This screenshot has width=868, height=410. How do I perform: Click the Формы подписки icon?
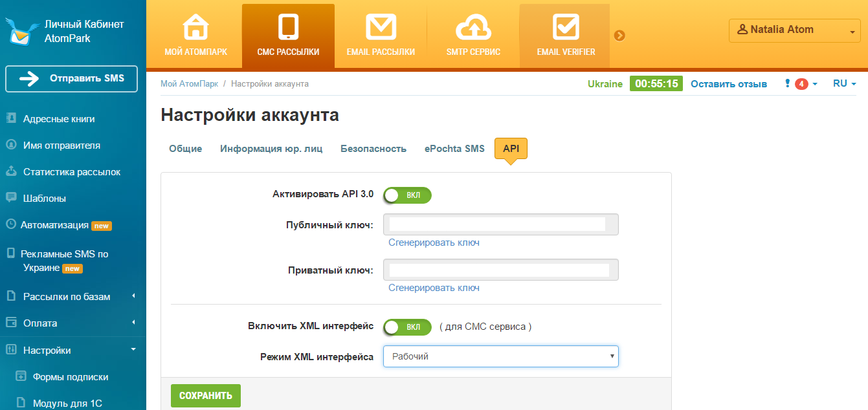coord(21,376)
